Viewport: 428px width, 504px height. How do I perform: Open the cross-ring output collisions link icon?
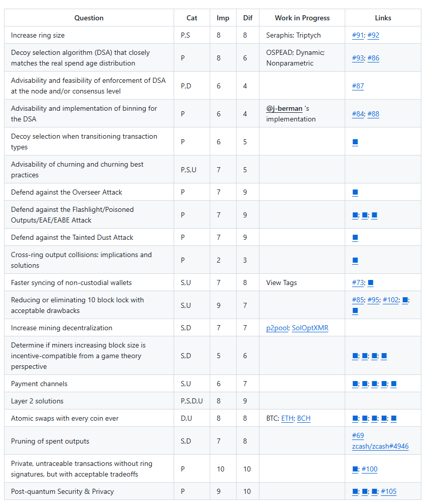[355, 261]
